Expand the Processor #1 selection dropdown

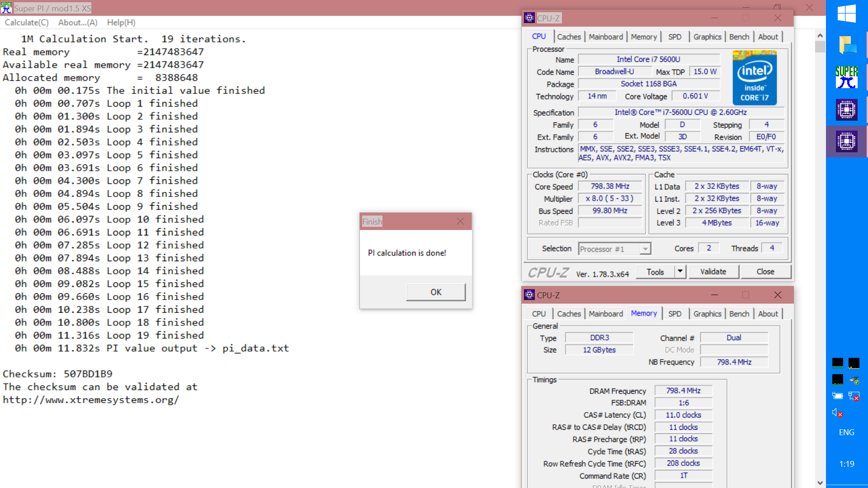tap(646, 249)
